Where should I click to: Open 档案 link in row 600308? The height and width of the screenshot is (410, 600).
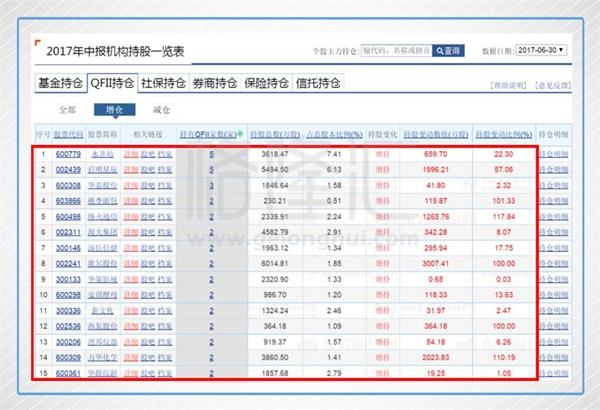[165, 185]
